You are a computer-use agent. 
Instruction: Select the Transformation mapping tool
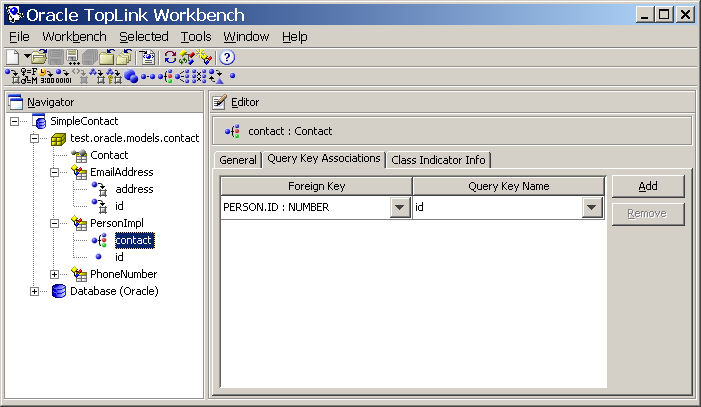point(216,76)
